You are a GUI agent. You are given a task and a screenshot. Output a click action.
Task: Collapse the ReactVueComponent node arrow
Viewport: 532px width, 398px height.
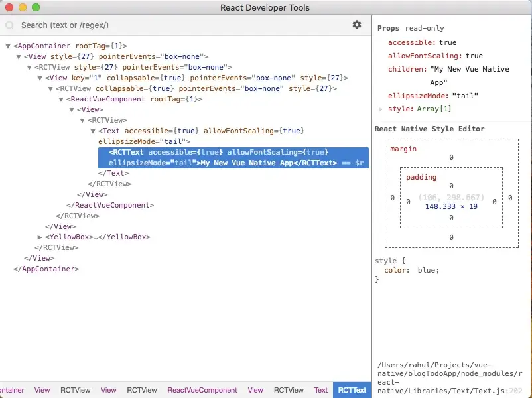pos(61,99)
